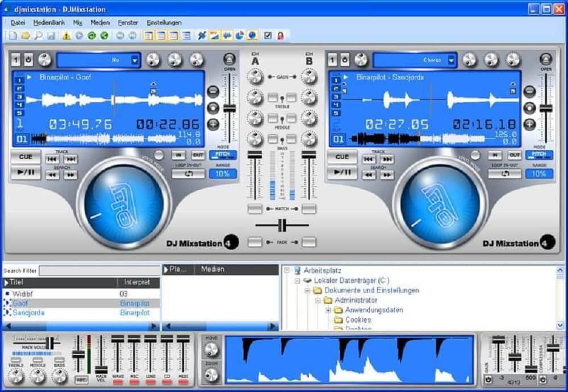568x392 pixels.
Task: Click the new file icon in toolbar
Action: pos(13,36)
